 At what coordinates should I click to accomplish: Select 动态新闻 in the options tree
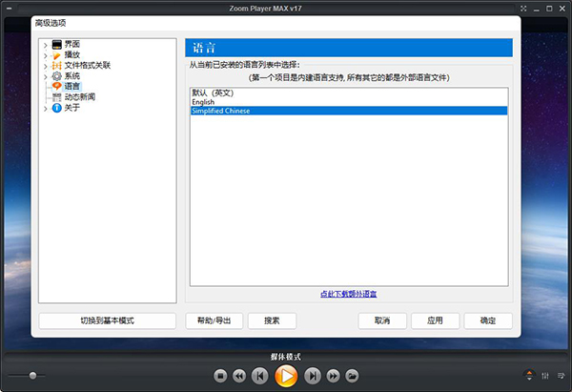(80, 97)
